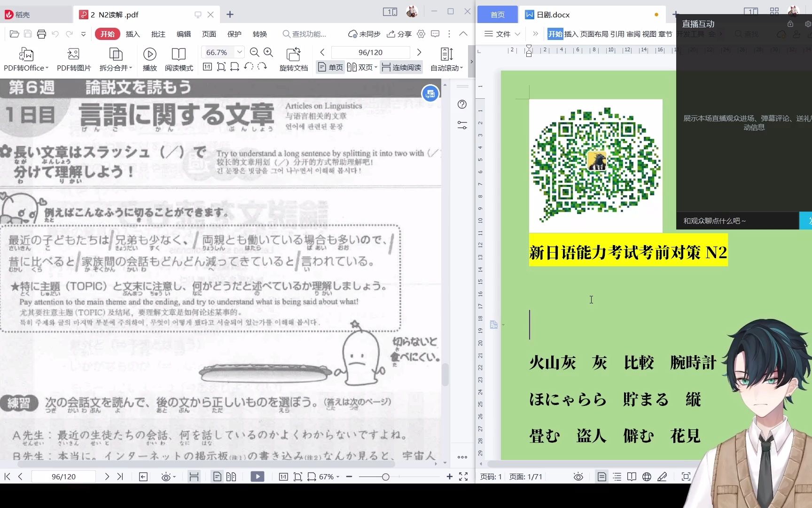Toggle outline view in Word status bar
Screen dimensions: 812x508
[617, 476]
